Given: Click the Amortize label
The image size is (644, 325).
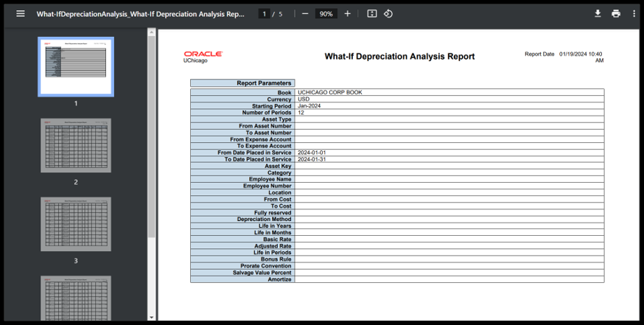Looking at the screenshot, I should click(280, 279).
